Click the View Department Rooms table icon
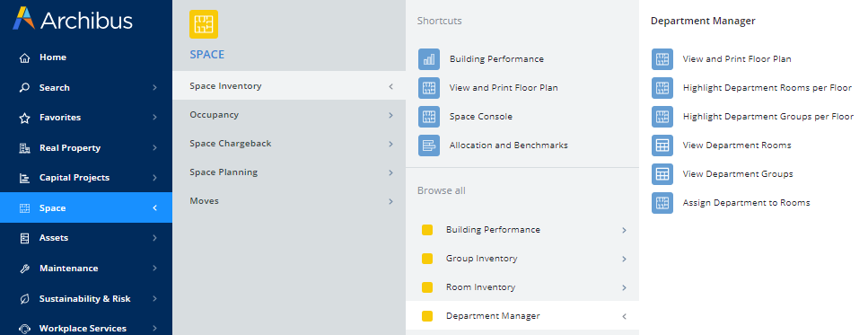Image resolution: width=868 pixels, height=335 pixels. click(x=662, y=145)
